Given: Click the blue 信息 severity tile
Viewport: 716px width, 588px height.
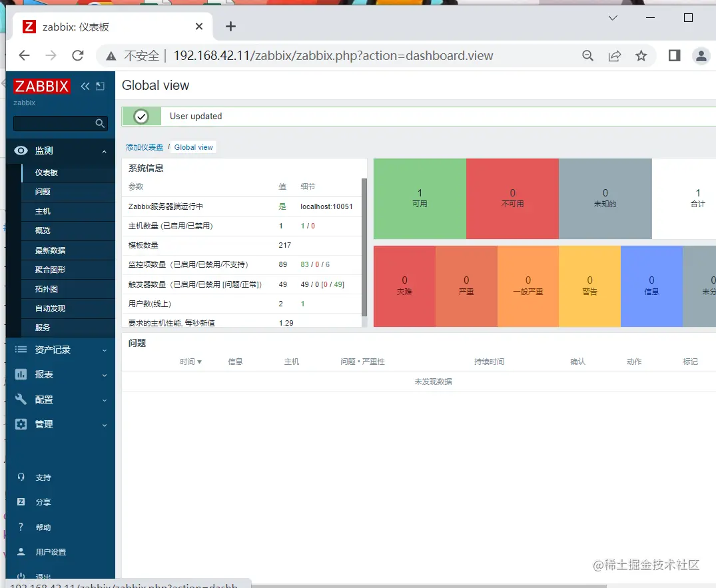Looking at the screenshot, I should (651, 286).
